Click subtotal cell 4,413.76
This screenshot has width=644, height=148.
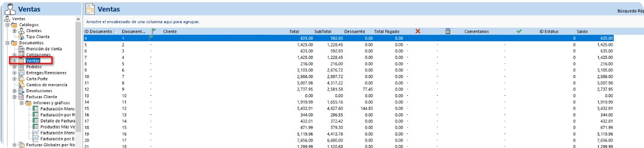click(x=335, y=134)
